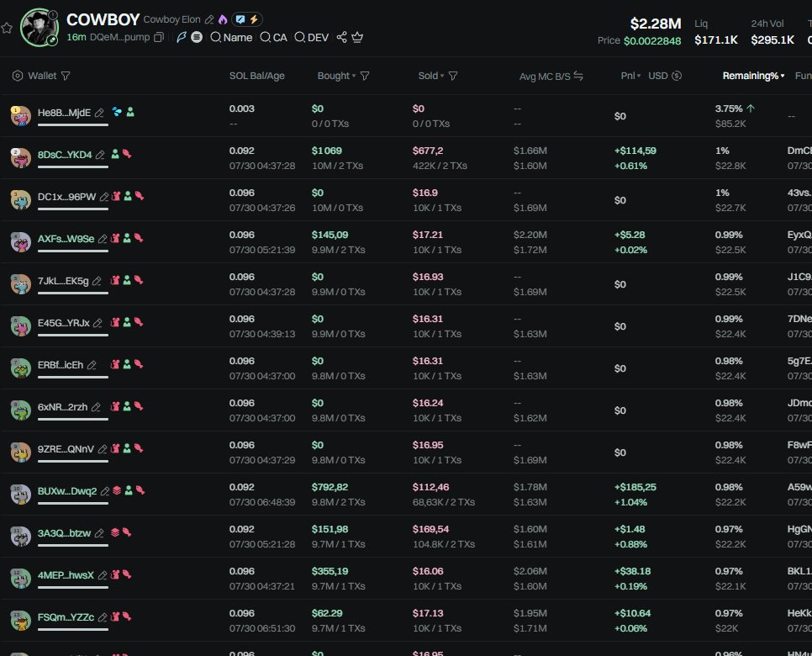Click the red stack icon on 3A3Q...btzw row

[115, 532]
